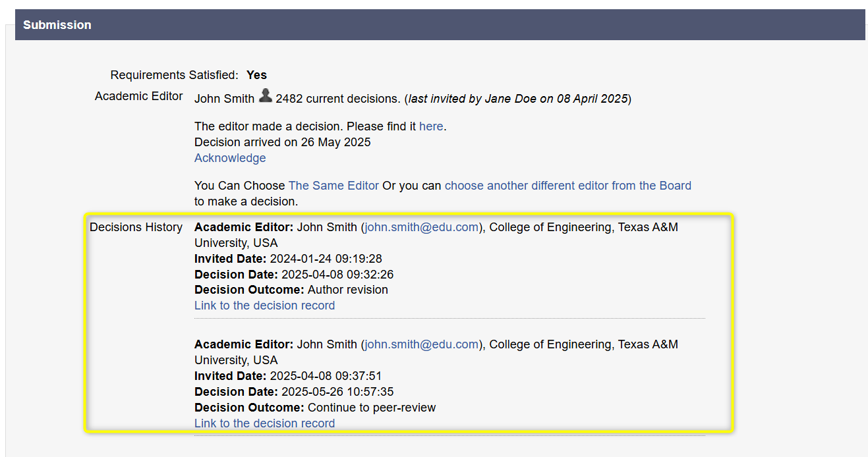868x457 pixels.
Task: Click the bold 'Yes' requirements value
Action: 256,75
